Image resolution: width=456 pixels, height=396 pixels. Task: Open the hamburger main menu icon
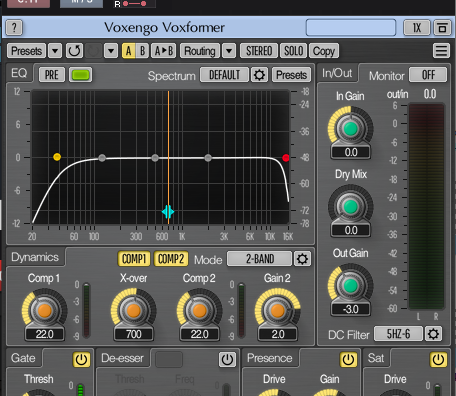[441, 51]
